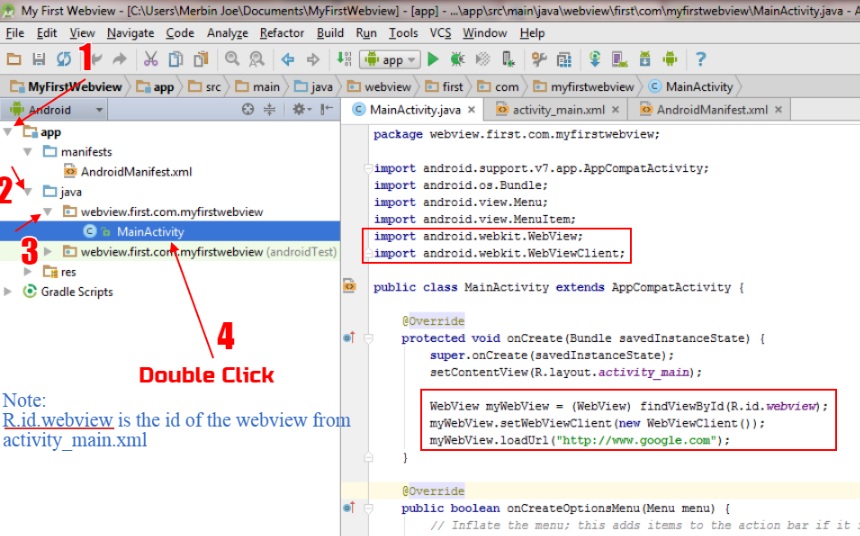
Task: Collapse the java folder
Action: click(x=27, y=191)
